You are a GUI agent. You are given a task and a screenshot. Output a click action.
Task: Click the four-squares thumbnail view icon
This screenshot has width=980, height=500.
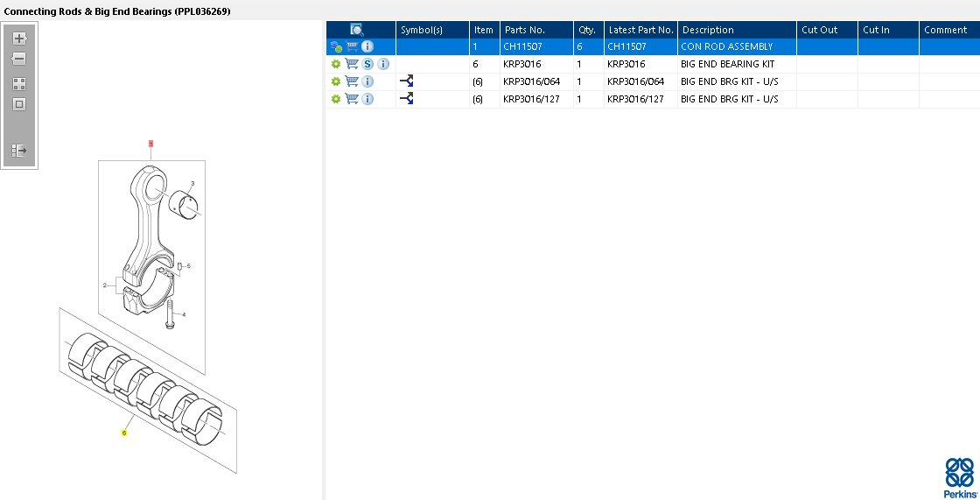(x=19, y=84)
